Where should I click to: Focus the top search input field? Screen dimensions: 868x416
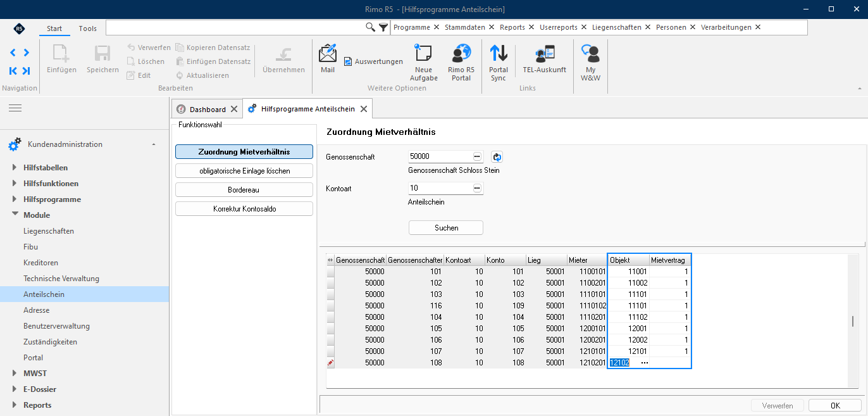click(x=235, y=27)
